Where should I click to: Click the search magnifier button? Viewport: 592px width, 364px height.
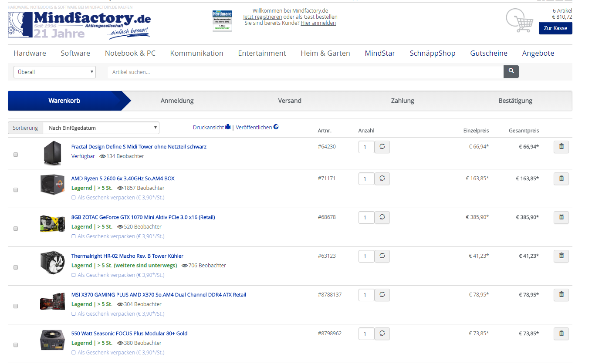511,71
